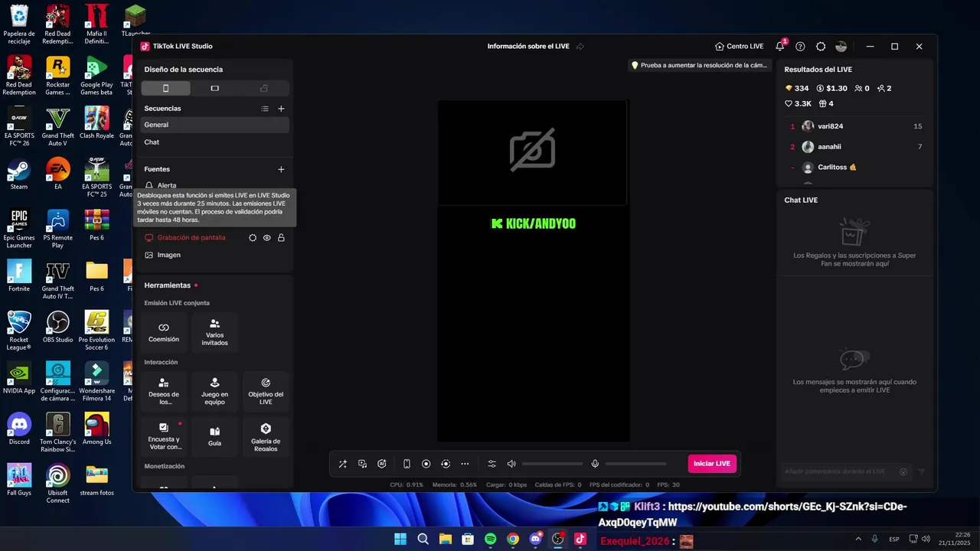
Task: Open the notifications bell
Action: [x=780, y=47]
